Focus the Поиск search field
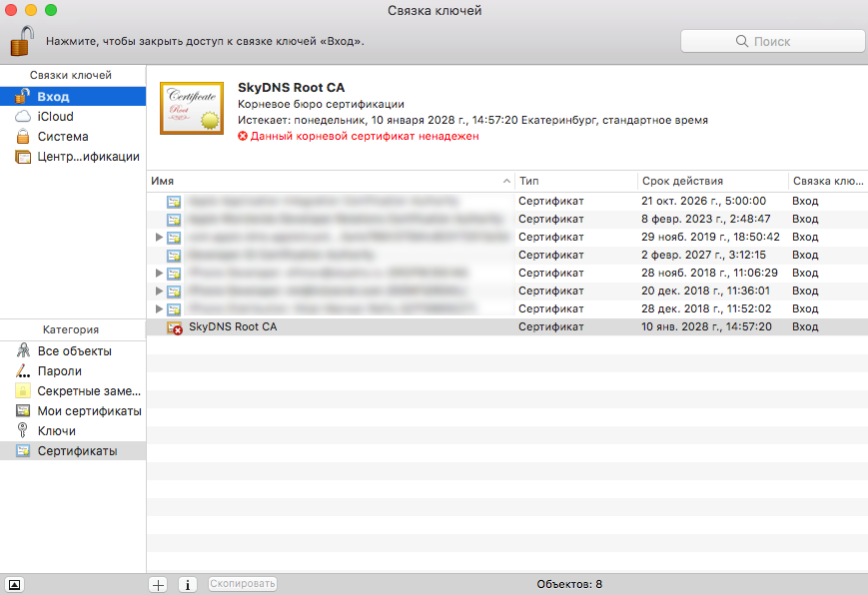The width and height of the screenshot is (868, 595). 772,42
